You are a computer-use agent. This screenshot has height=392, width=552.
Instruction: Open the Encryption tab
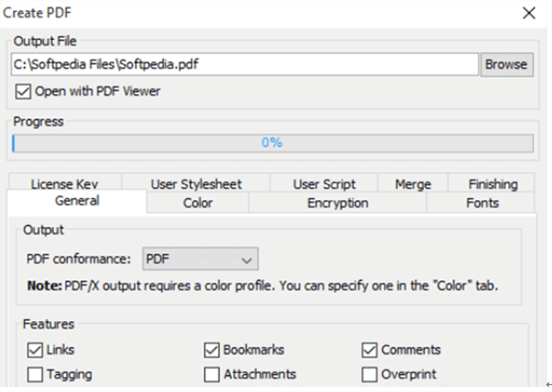point(337,203)
